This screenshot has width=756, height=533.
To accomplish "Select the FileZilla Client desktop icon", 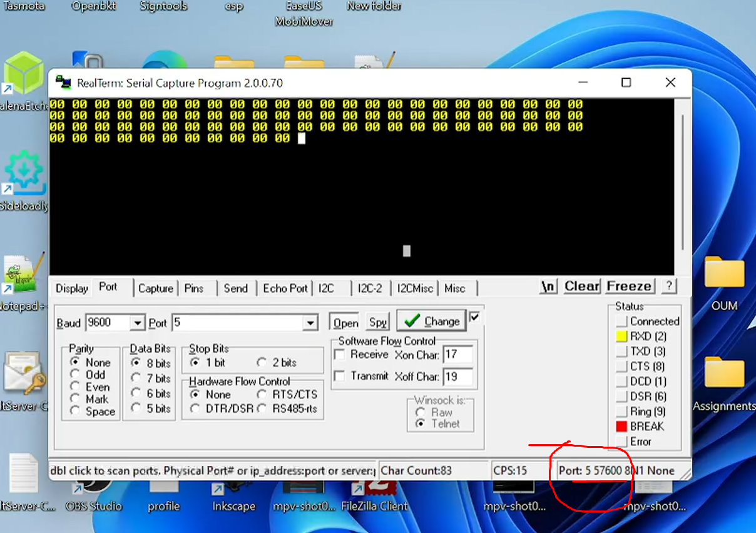I will point(374,487).
